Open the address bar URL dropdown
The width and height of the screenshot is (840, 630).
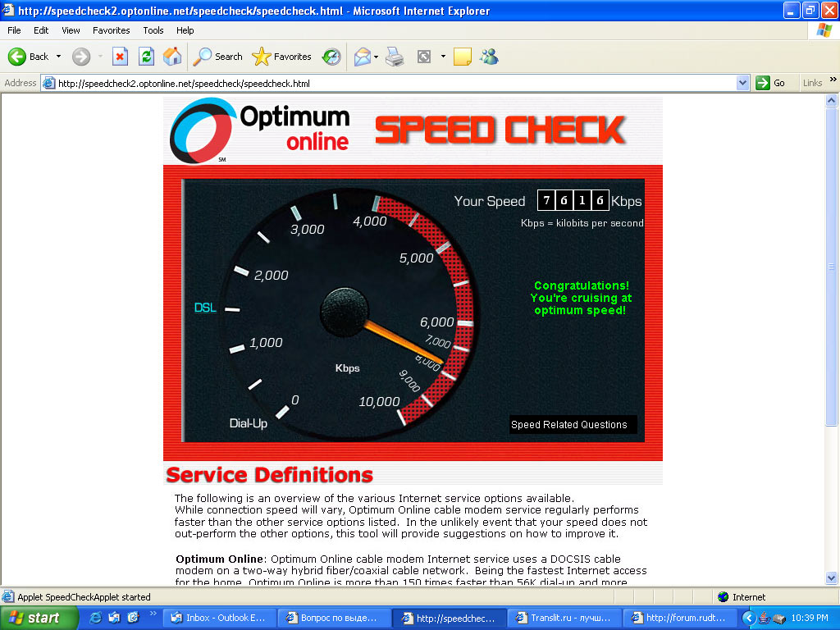tap(742, 83)
